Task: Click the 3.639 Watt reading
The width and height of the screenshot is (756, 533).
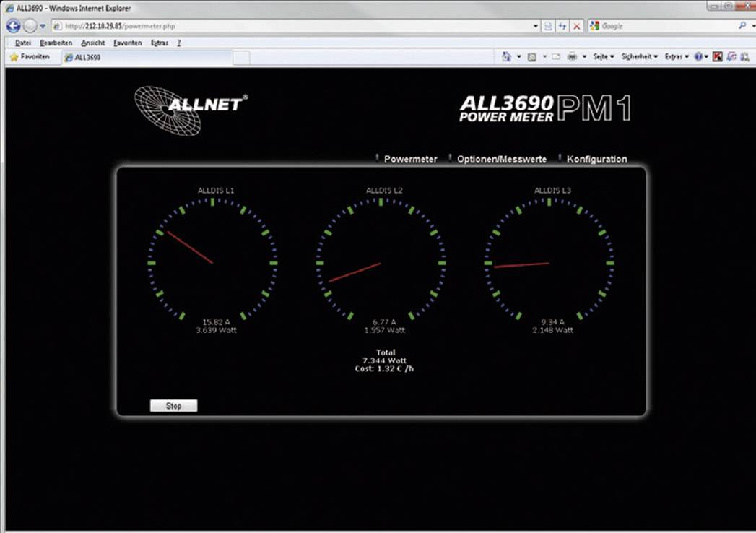Action: pos(216,330)
